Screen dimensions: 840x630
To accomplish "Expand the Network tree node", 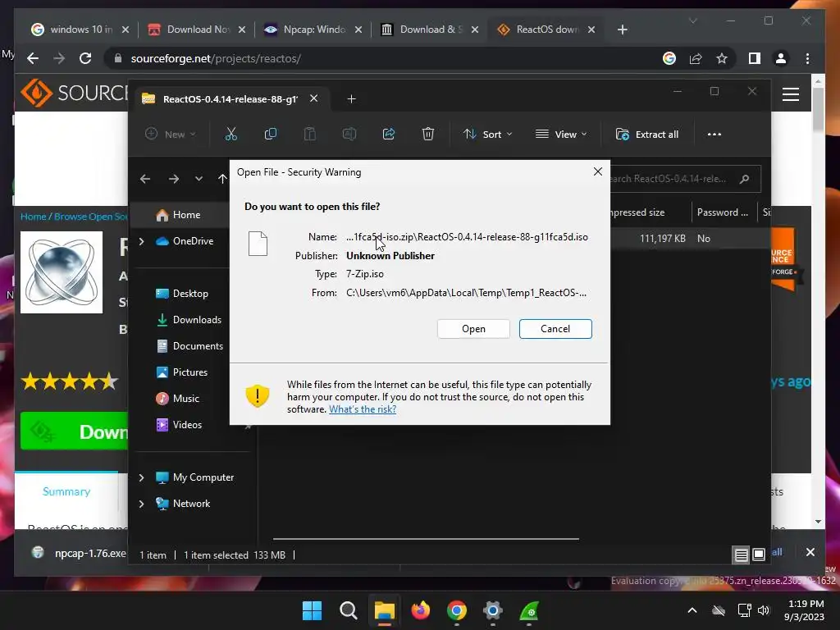I will (141, 504).
